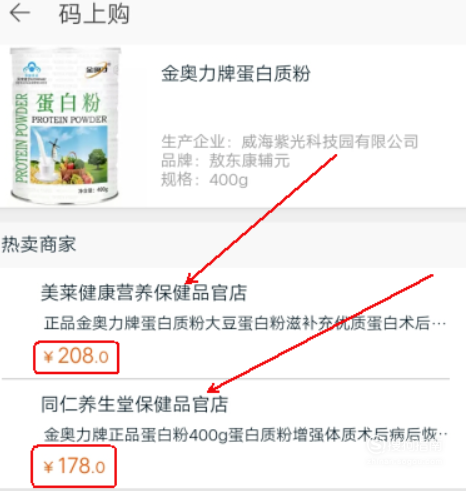Screen dimensions: 467x491
Task: Click the green 蛋白粉 text on the can
Action: (68, 103)
